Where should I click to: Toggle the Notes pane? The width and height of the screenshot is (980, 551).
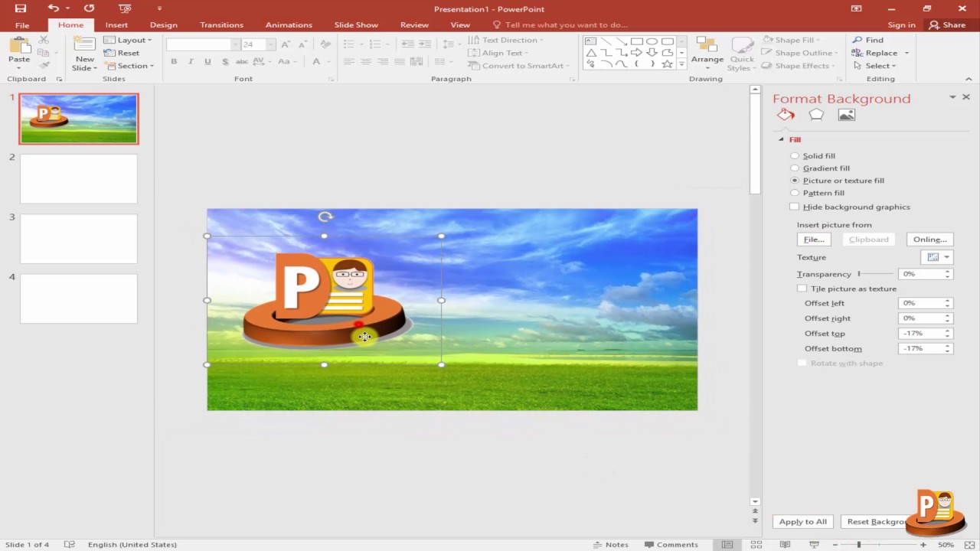point(610,545)
